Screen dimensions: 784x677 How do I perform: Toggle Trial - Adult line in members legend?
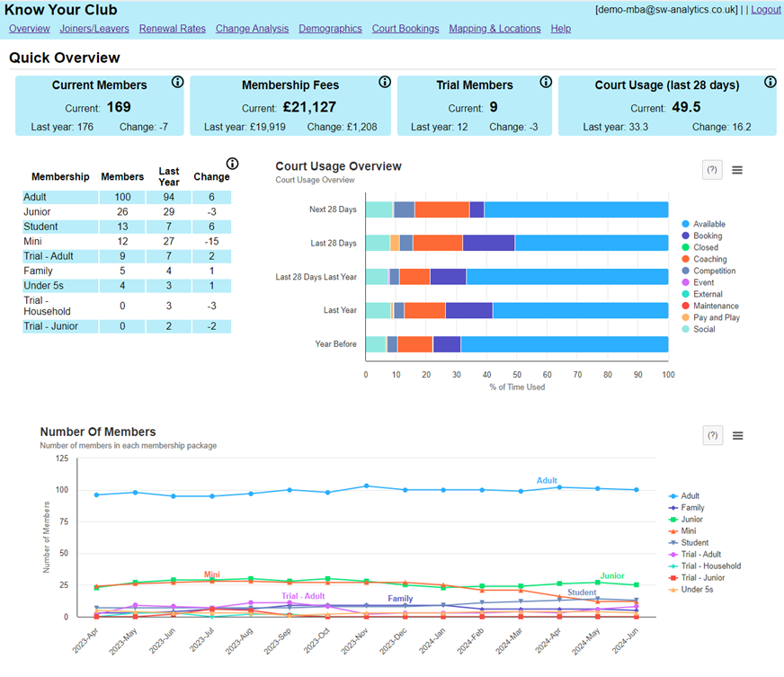click(x=695, y=554)
